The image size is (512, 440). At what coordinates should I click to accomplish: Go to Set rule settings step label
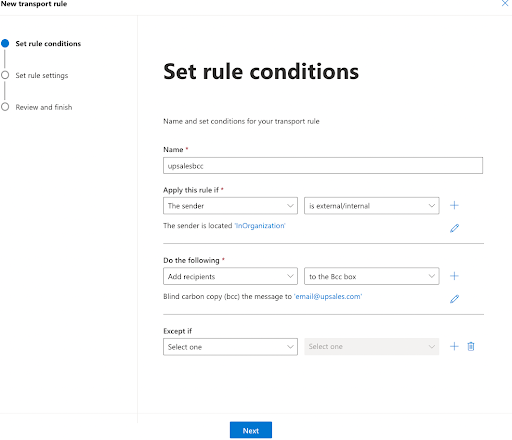42,75
